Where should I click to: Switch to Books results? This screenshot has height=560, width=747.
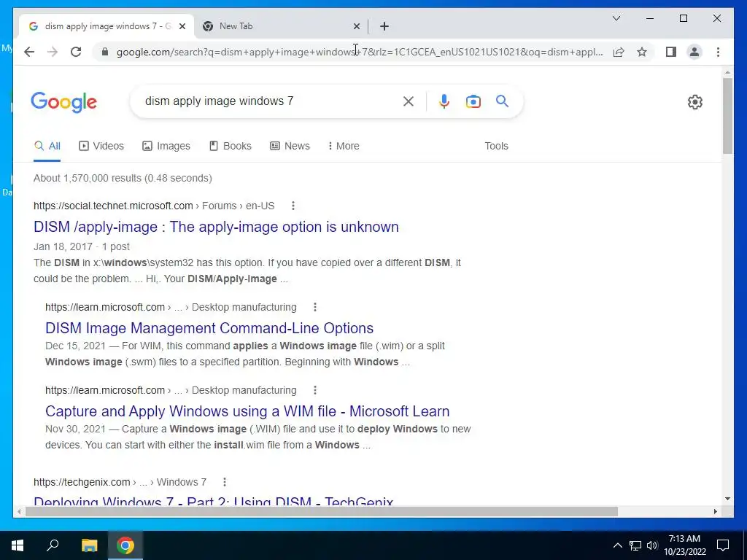click(x=230, y=146)
